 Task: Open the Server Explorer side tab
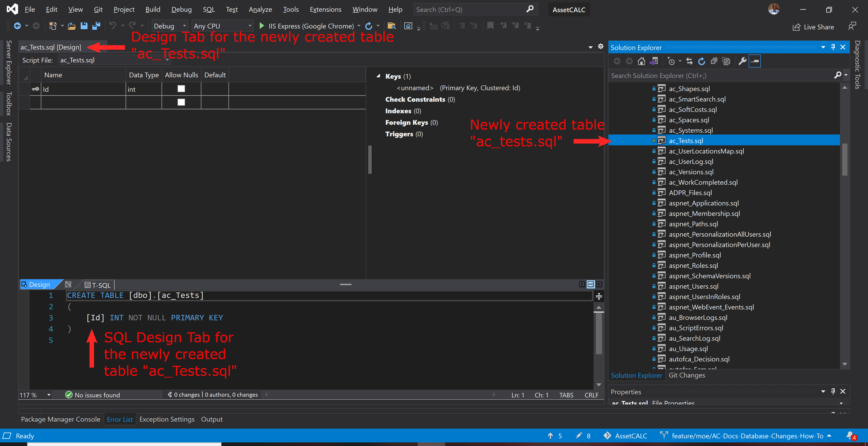tap(9, 63)
